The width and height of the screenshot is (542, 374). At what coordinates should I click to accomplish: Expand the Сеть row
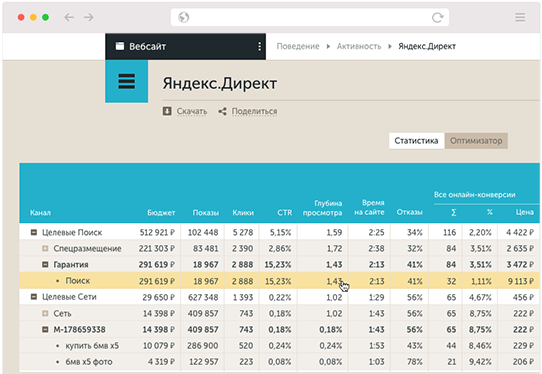point(45,313)
